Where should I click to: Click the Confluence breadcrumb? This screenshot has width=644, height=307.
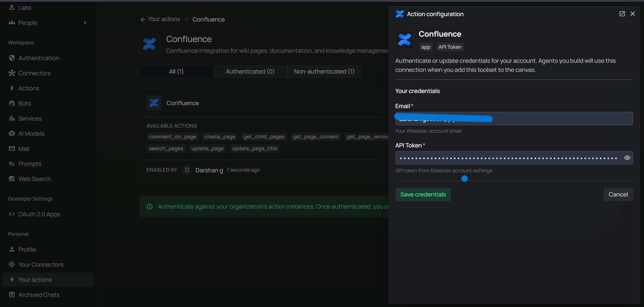(209, 19)
